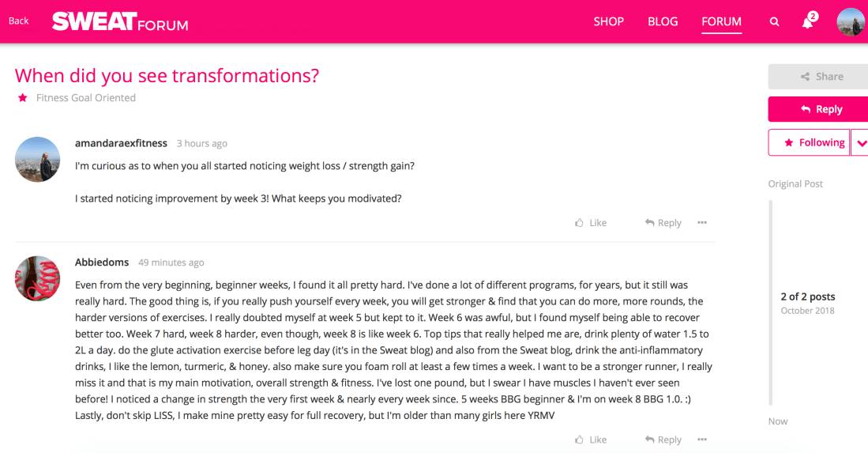
Task: Go to the SHOP menu
Action: click(x=610, y=21)
